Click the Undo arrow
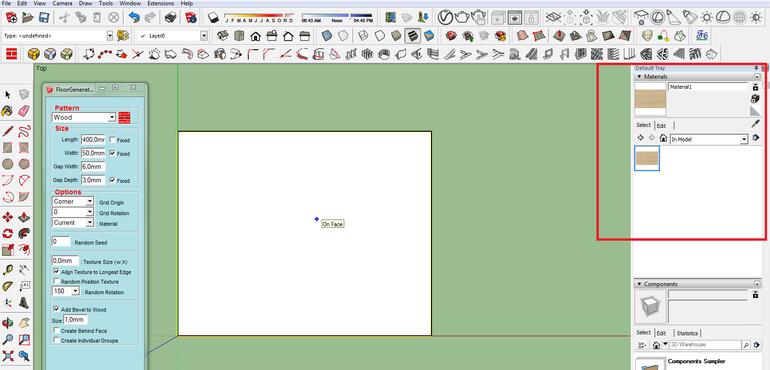770x370 pixels. point(134,18)
